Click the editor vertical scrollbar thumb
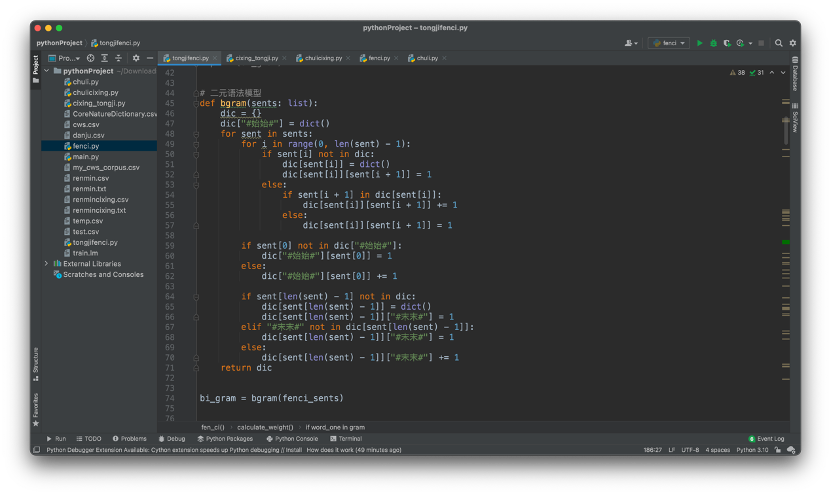This screenshot has width=832, height=496. [786, 130]
